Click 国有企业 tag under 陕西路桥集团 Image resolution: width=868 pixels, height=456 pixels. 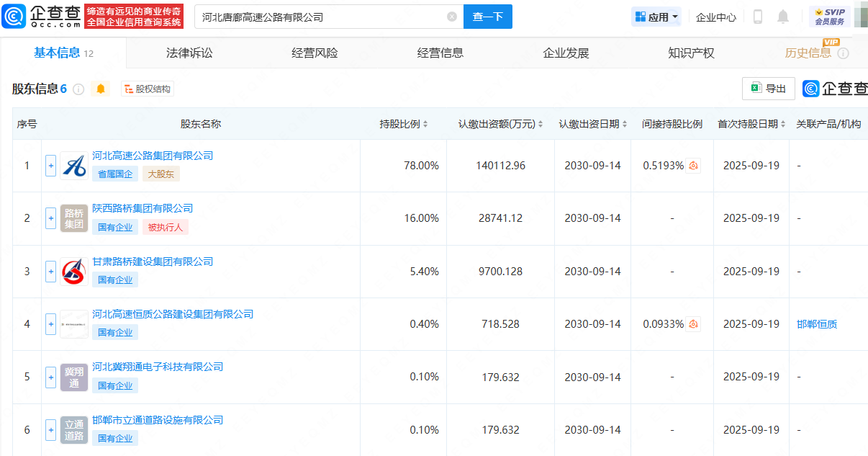coord(115,227)
